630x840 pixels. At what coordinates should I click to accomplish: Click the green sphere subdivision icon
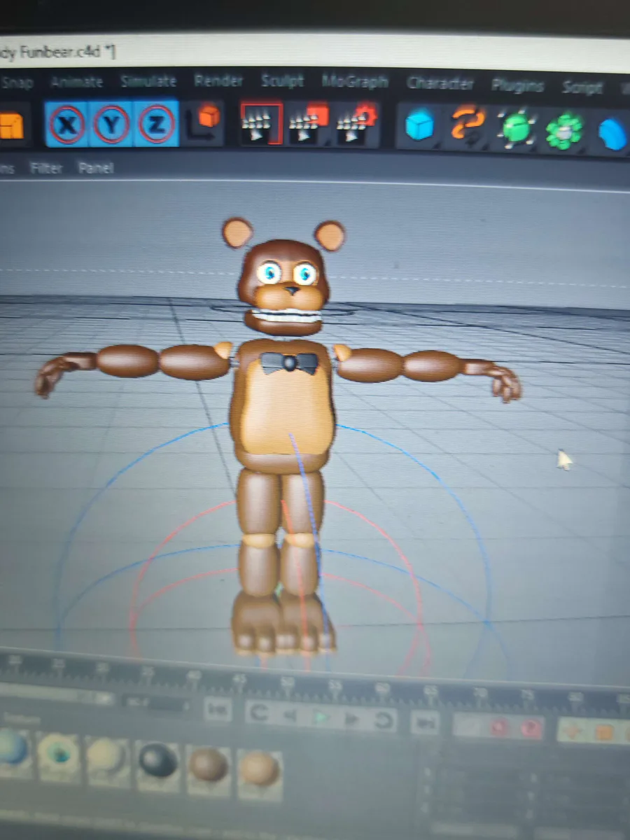516,129
